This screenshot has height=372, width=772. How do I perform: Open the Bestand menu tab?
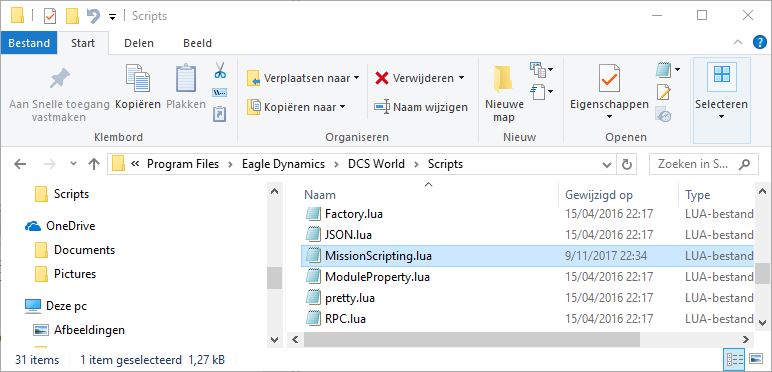29,43
